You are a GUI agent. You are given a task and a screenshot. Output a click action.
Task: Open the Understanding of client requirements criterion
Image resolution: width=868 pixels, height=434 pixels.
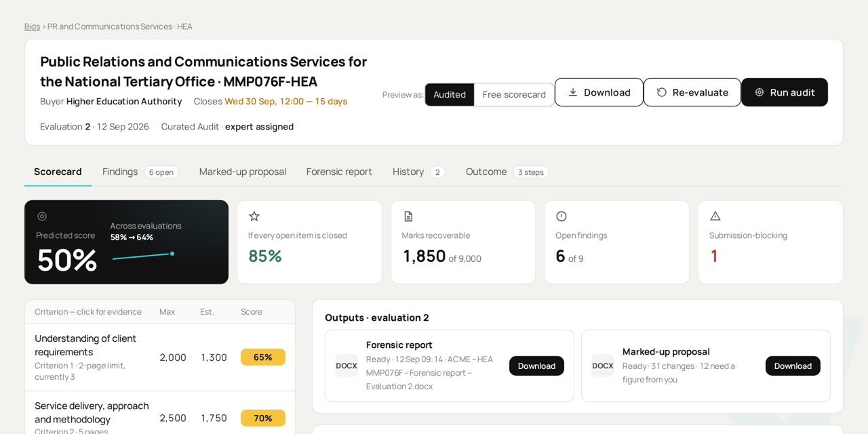160,357
